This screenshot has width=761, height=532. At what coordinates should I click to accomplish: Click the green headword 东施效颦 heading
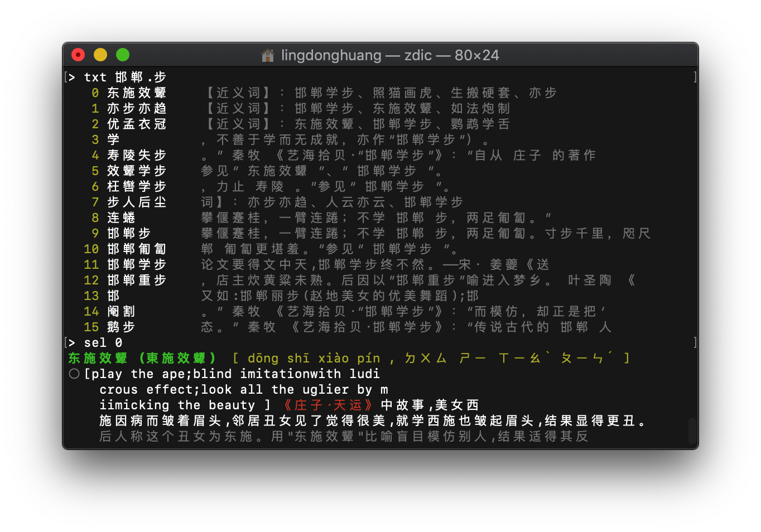pyautogui.click(x=98, y=358)
